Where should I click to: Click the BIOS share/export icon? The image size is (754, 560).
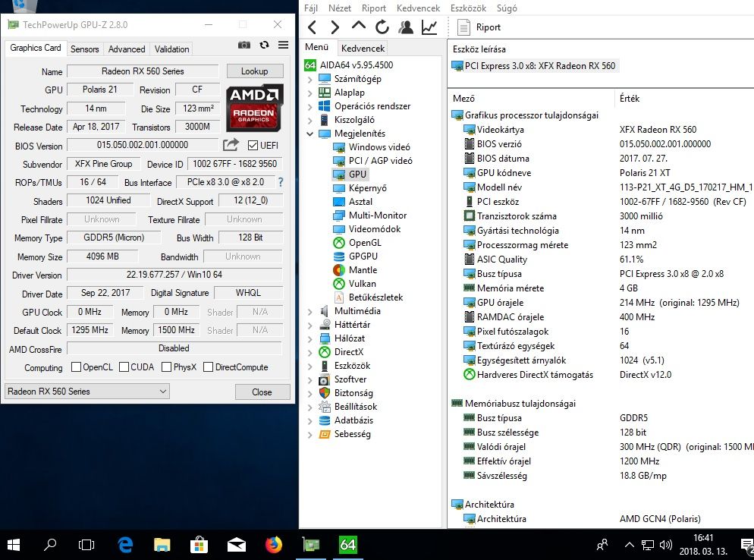point(231,144)
